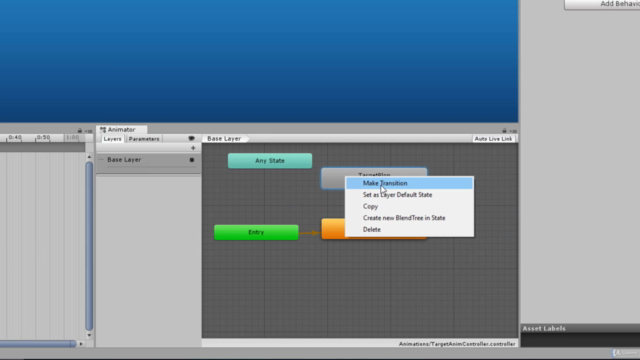Click the timeline horizontal scrollbar thumb
The image size is (640, 360).
(38, 344)
